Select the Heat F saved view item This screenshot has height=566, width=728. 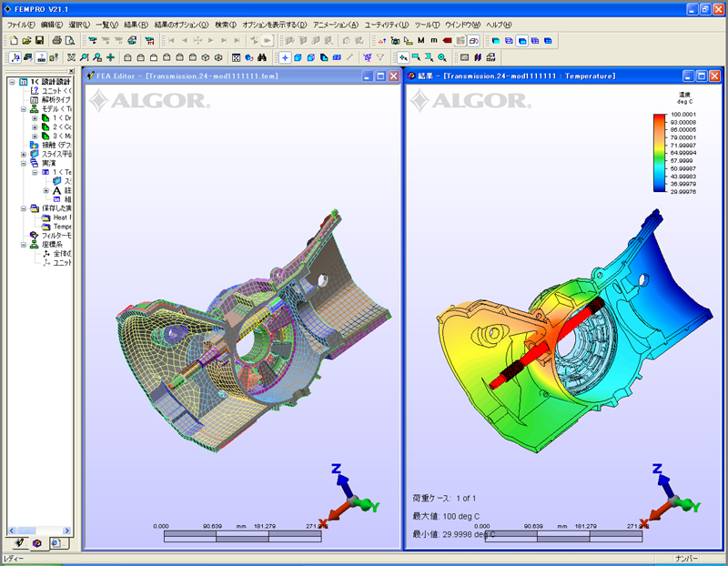[x=62, y=217]
